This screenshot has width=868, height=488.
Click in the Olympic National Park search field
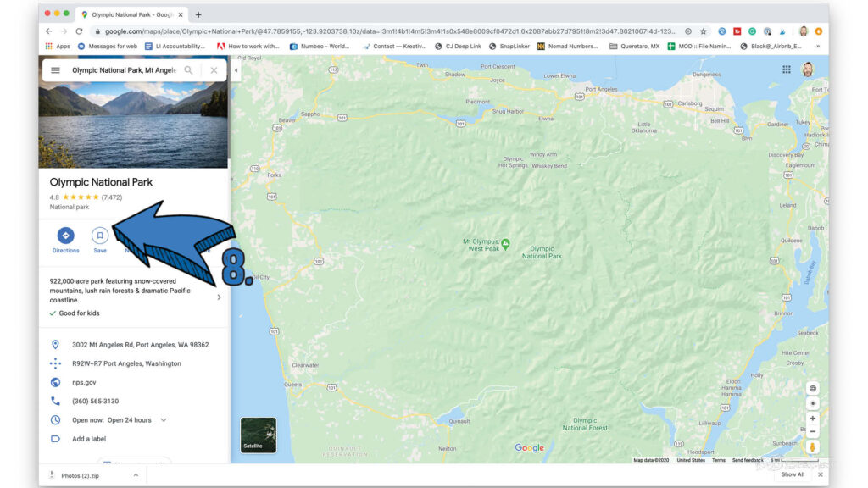pos(124,70)
